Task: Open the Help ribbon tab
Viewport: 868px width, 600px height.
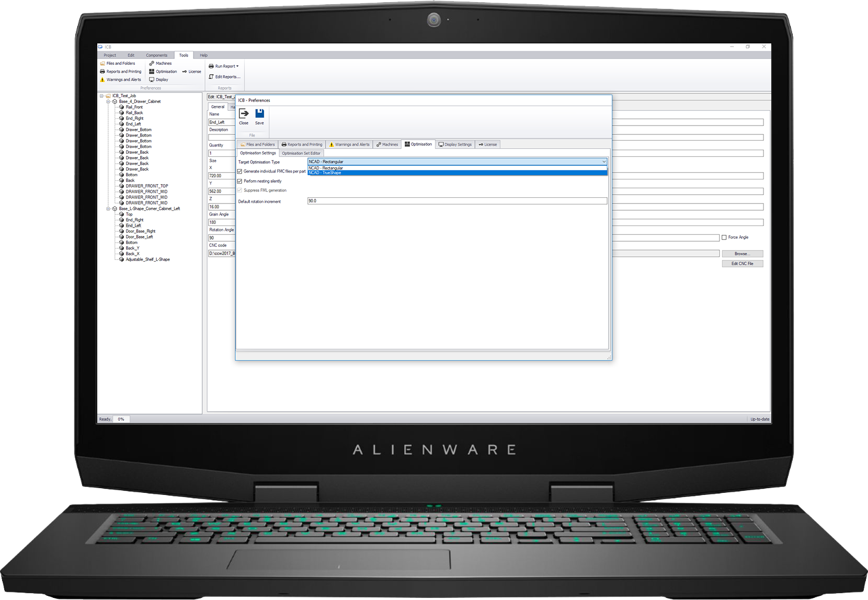Action: click(203, 55)
